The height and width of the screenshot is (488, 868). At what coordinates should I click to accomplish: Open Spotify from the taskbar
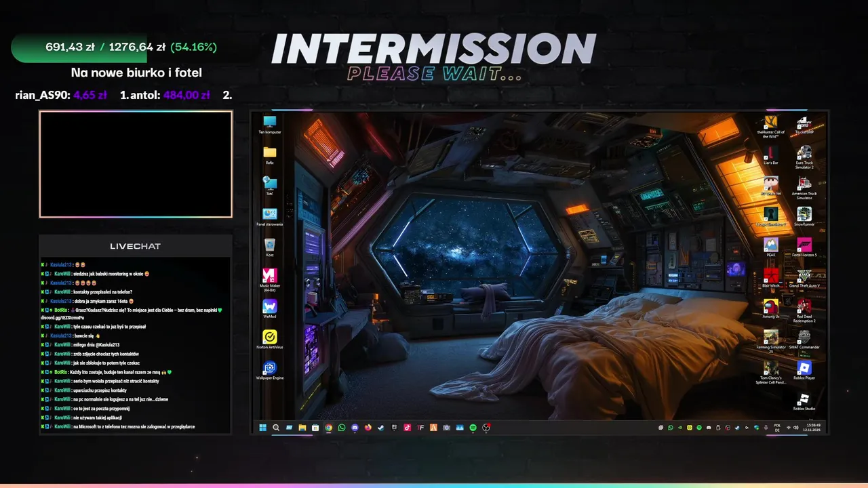coord(473,428)
